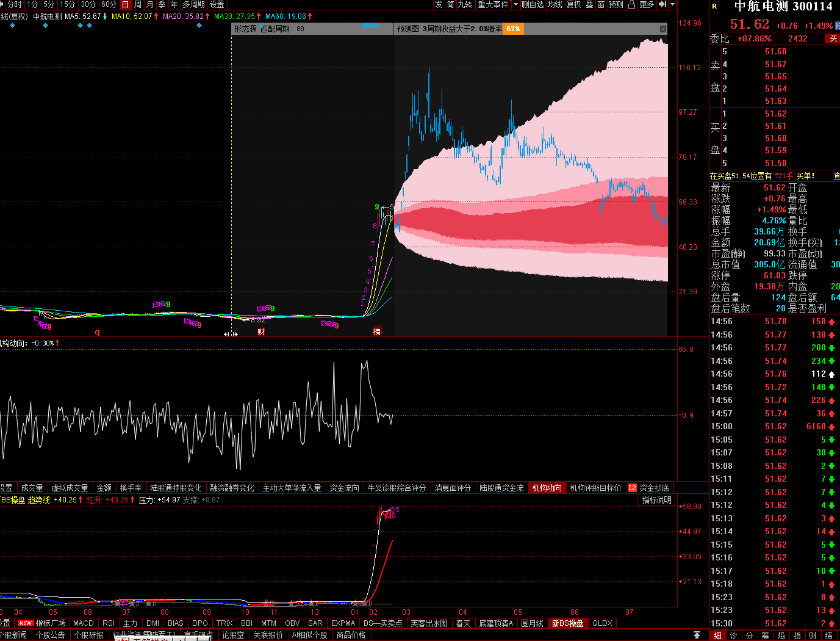This screenshot has height=641, width=840.
Task: Click 重大事件 in the top toolbar
Action: pos(494,4)
